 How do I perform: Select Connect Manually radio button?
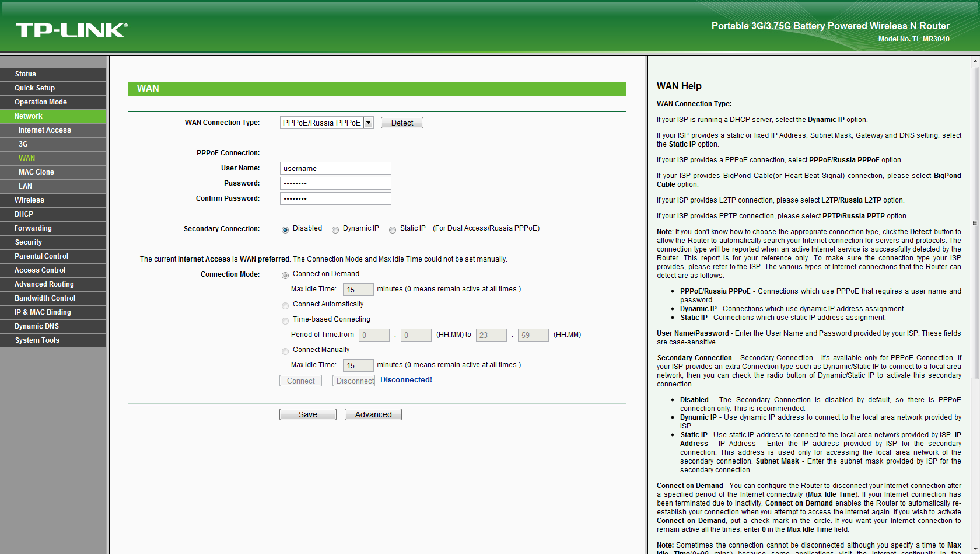click(285, 351)
